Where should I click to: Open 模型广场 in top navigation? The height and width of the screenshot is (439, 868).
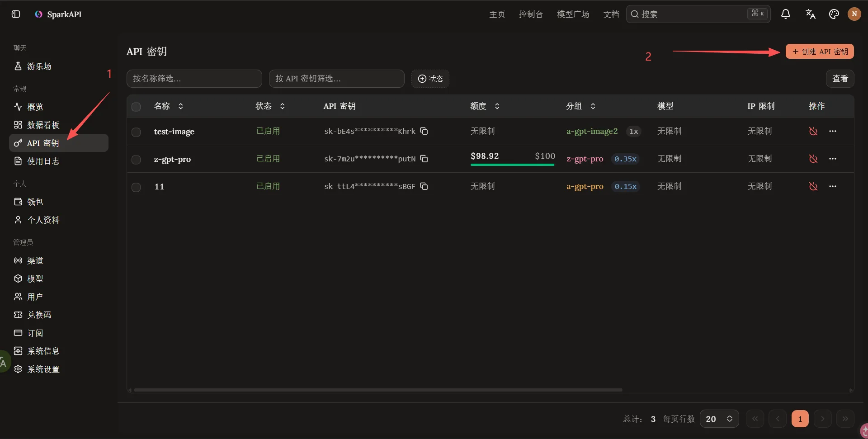573,14
